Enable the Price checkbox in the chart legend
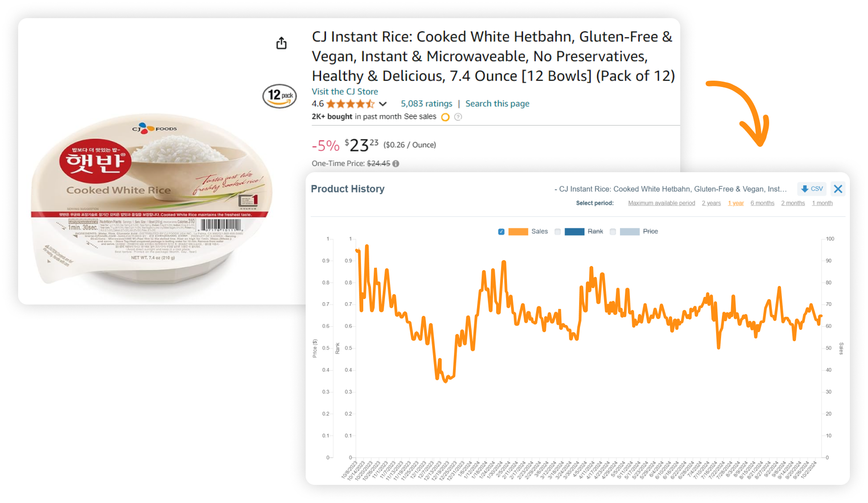Screen dimensions: 868x503 [x=613, y=231]
